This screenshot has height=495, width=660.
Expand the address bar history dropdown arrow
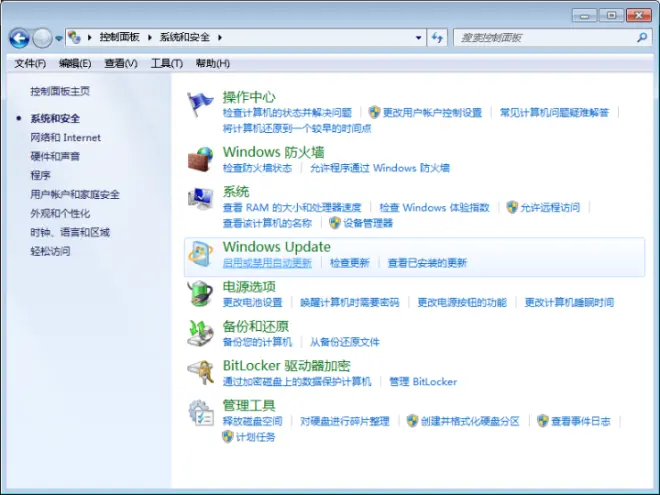pos(418,38)
